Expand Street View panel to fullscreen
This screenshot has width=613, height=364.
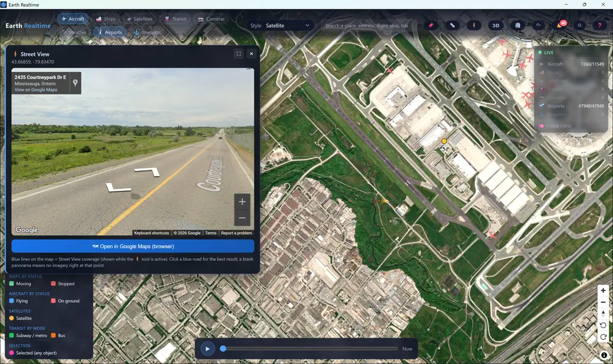pyautogui.click(x=239, y=54)
